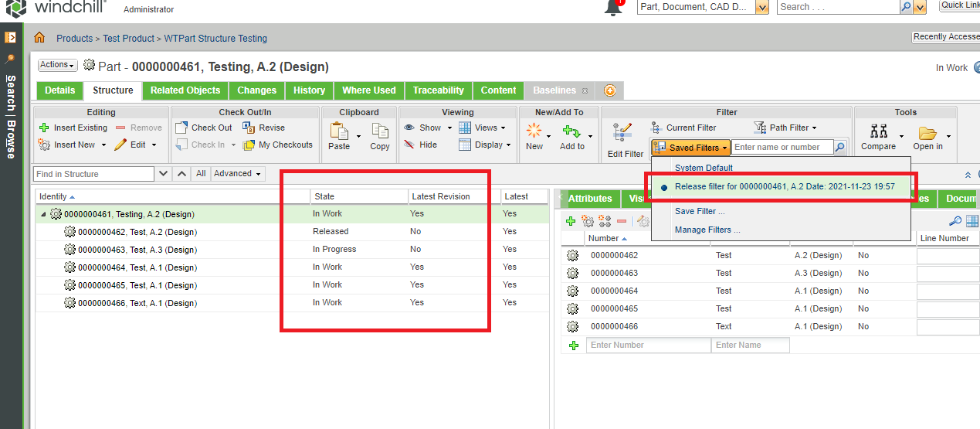Click the notification bell icon
This screenshot has width=980, height=429.
coord(613,8)
